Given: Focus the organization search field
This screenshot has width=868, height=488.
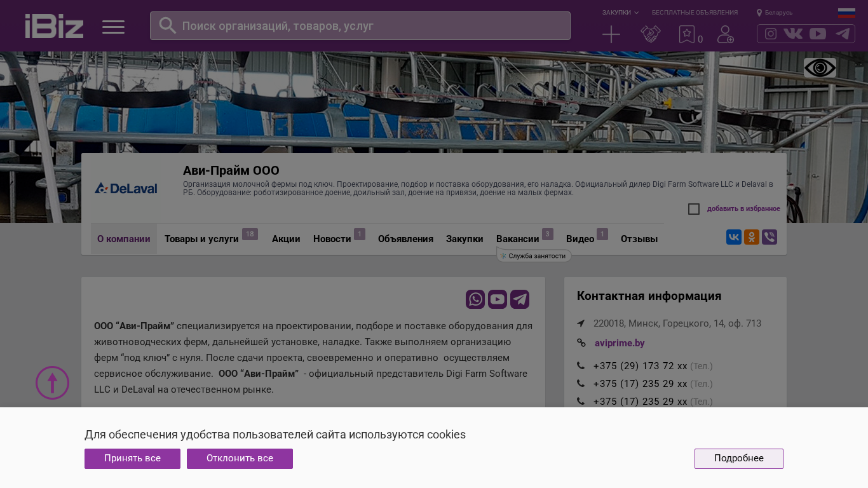Looking at the screenshot, I should [360, 26].
